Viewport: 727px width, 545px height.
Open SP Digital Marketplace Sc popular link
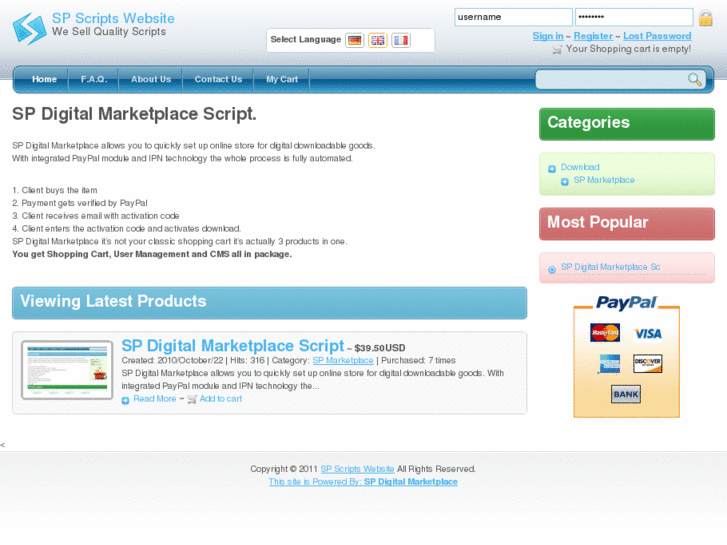pos(610,267)
